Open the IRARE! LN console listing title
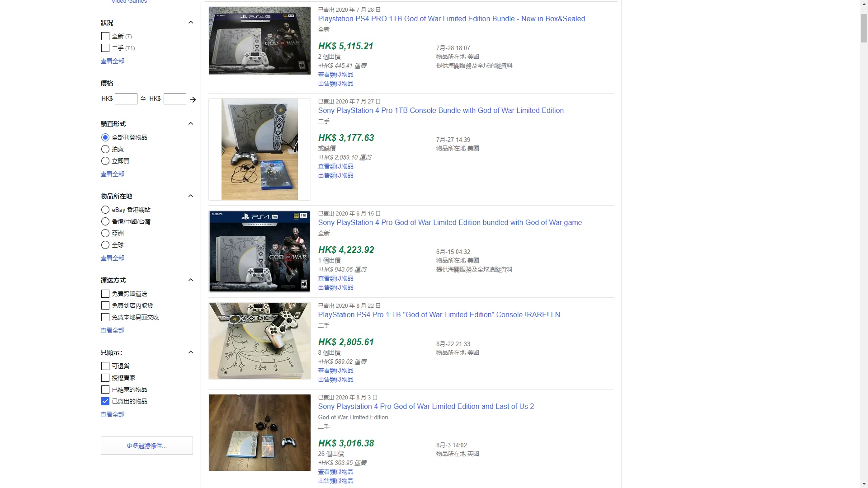 tap(439, 315)
